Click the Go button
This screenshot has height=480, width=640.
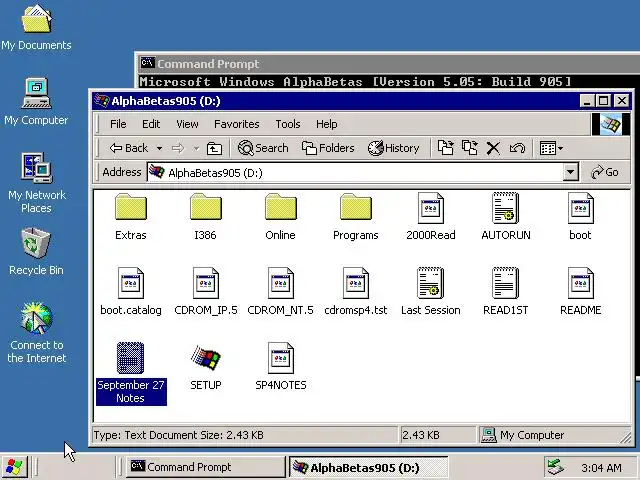tap(605, 172)
